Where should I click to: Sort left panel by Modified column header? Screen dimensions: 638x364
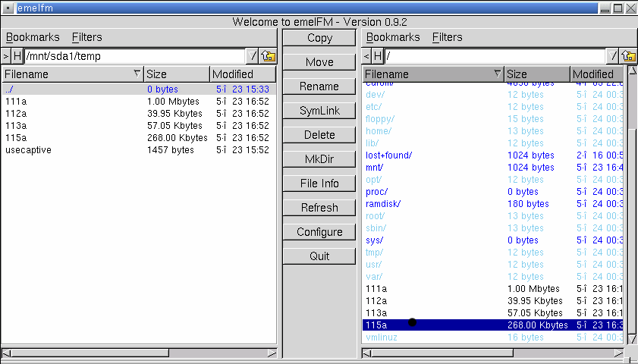(x=242, y=74)
